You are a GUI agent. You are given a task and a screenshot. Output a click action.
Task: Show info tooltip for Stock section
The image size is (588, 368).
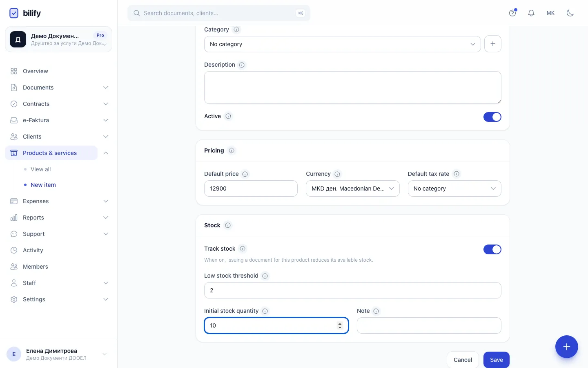(x=228, y=225)
